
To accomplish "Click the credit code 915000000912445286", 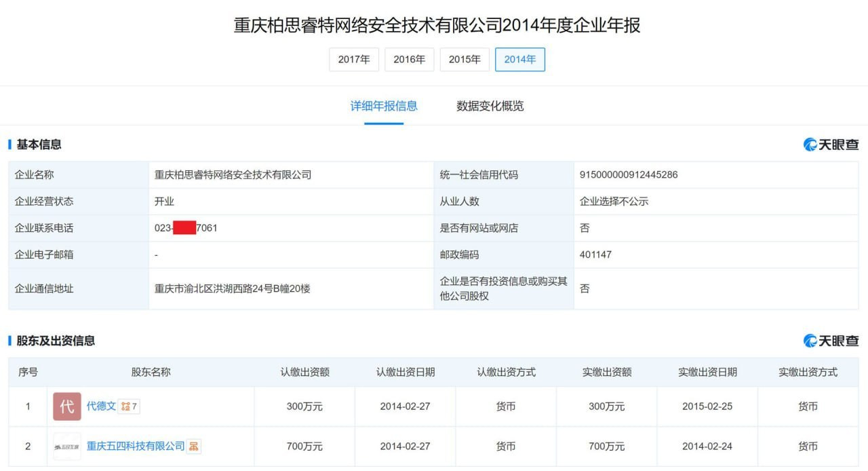I will [629, 175].
